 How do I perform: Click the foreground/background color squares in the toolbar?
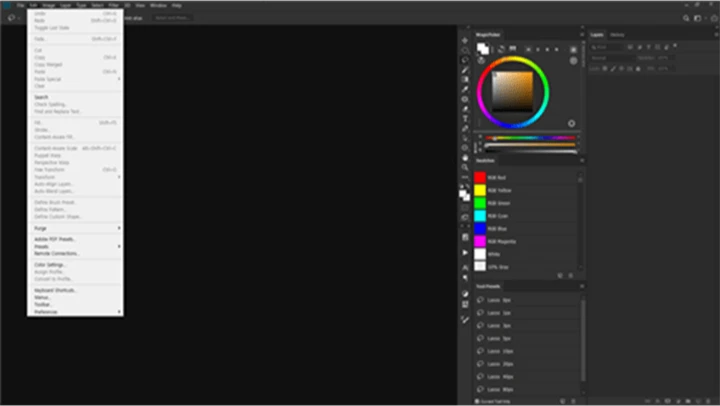(465, 194)
